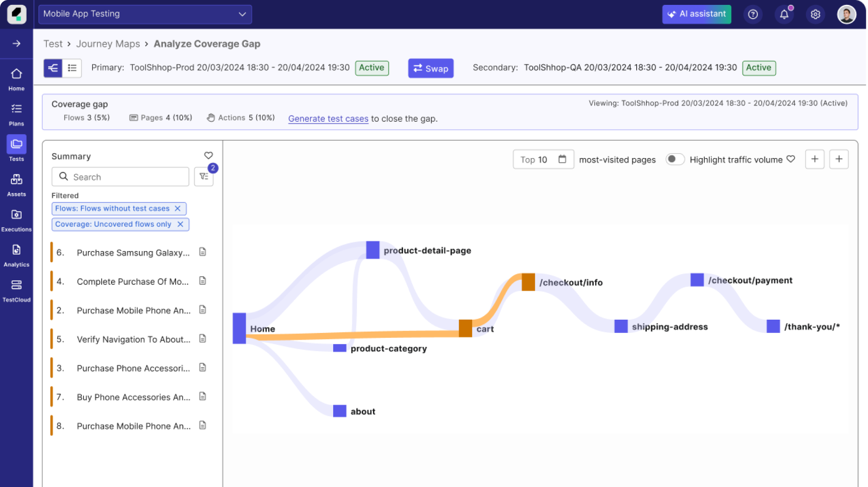This screenshot has width=868, height=487.
Task: Remove the 'Flows: Flows without test cases' filter
Action: click(x=178, y=208)
